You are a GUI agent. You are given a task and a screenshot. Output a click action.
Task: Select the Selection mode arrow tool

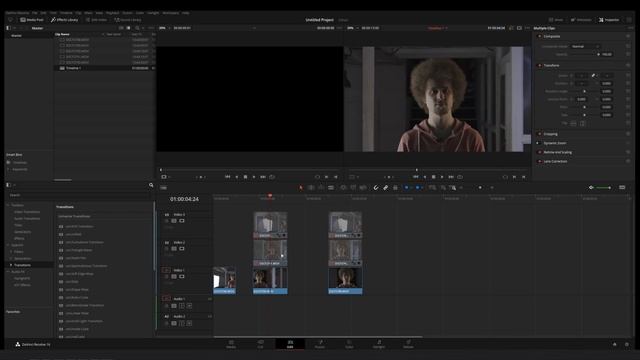click(x=301, y=188)
